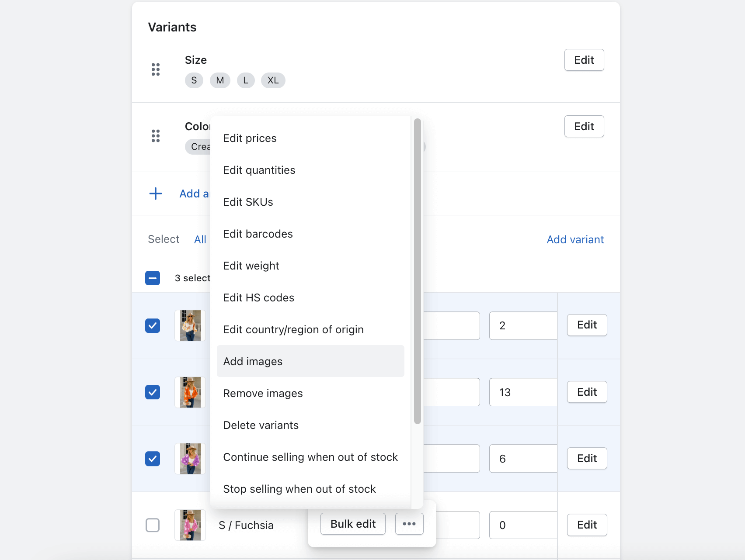Select Edit barcodes menu entry
This screenshot has width=745, height=560.
click(310, 234)
